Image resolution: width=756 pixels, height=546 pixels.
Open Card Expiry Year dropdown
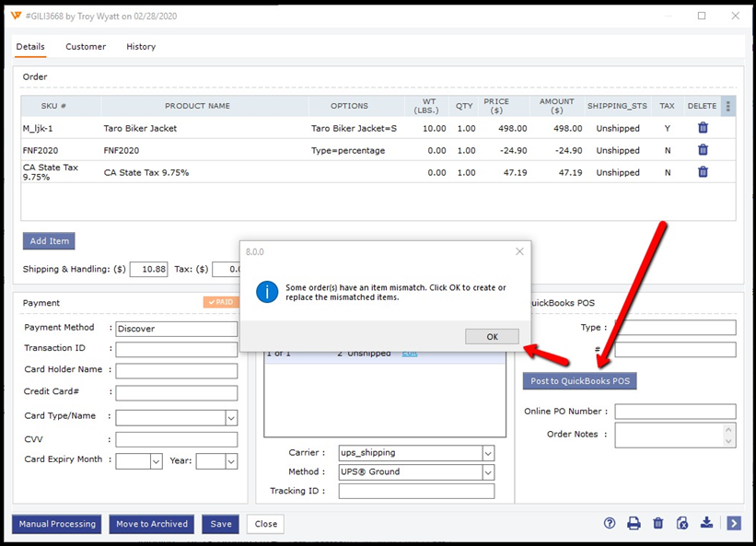(230, 461)
